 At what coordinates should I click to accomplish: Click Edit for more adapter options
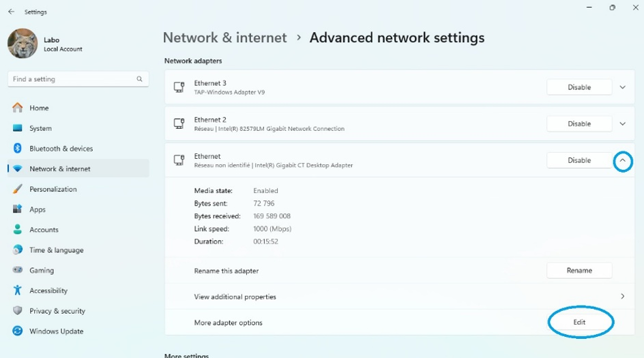tap(579, 323)
